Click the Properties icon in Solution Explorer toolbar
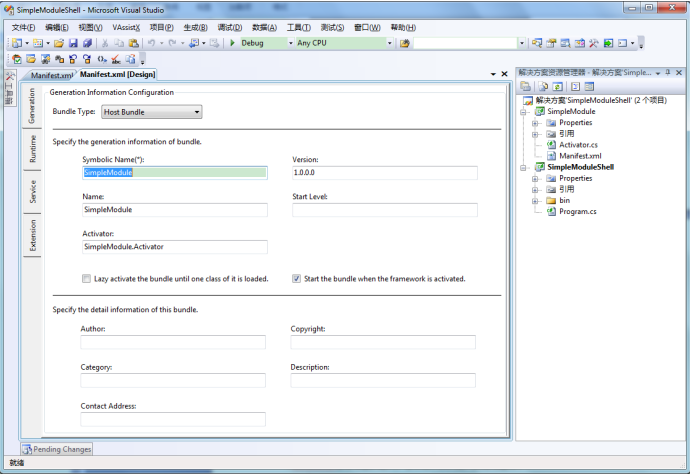This screenshot has height=475, width=690. (525, 86)
